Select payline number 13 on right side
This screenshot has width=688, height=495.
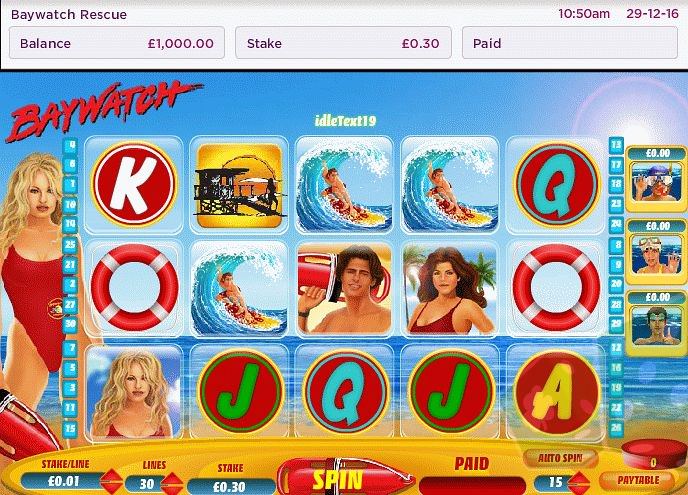click(616, 145)
